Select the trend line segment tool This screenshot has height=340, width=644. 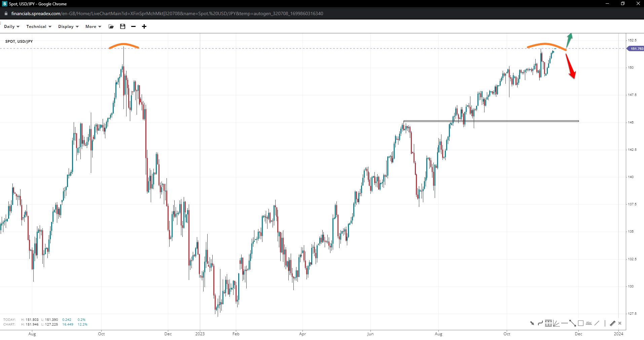(x=572, y=323)
